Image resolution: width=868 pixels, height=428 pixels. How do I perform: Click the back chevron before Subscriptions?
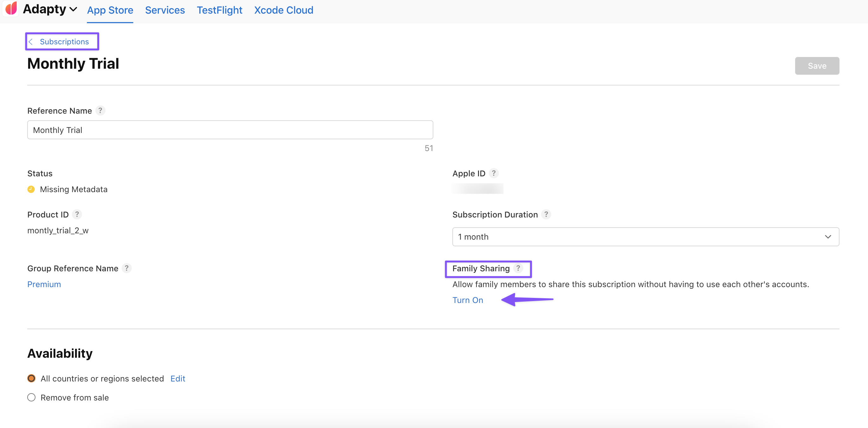click(x=31, y=41)
